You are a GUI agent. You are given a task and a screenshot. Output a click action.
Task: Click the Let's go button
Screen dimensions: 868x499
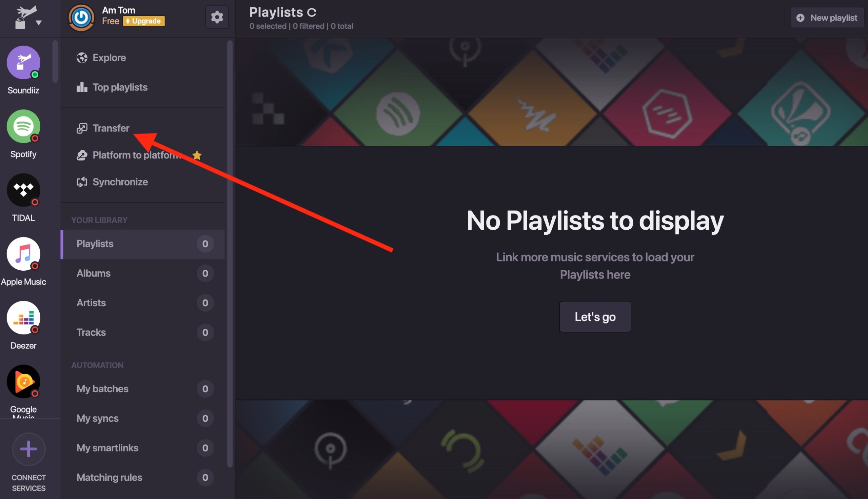pyautogui.click(x=595, y=316)
